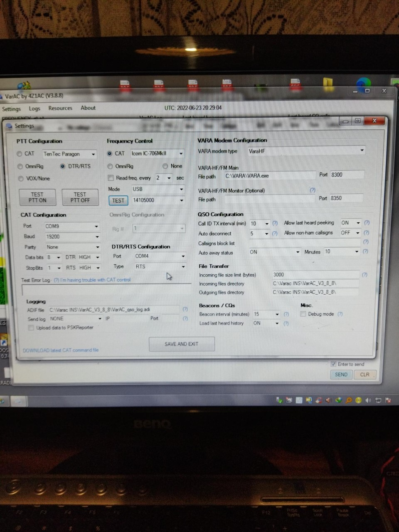The image size is (399, 532).
Task: Select None under Frequency Control
Action: point(172,166)
